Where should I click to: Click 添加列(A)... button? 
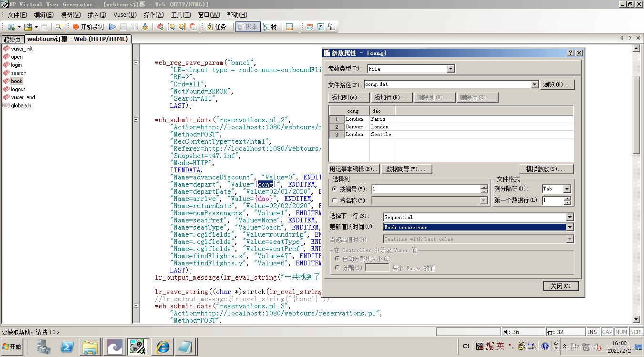click(349, 97)
